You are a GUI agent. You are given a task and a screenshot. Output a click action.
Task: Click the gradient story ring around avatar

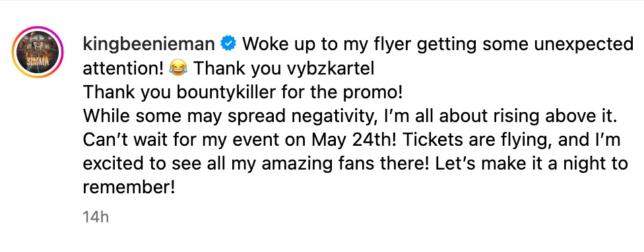pyautogui.click(x=38, y=53)
